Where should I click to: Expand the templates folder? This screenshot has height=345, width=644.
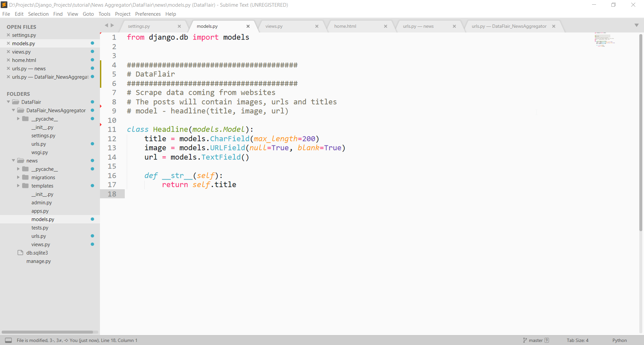18,186
